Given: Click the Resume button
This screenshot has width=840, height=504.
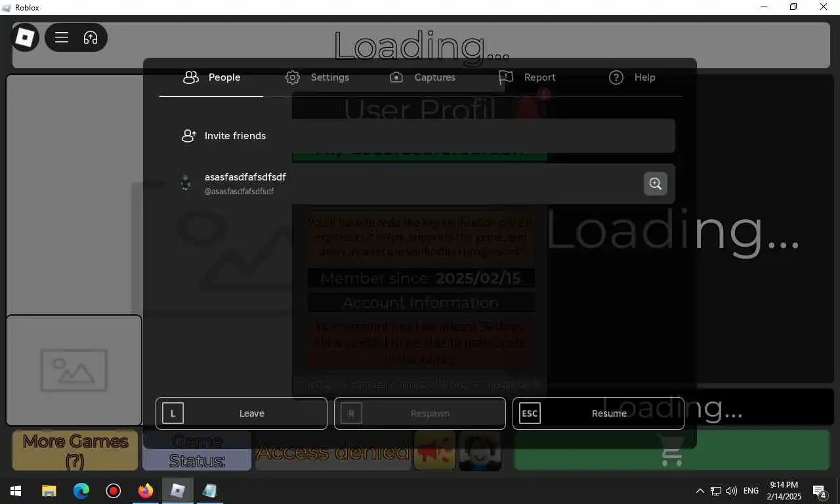Looking at the screenshot, I should point(598,413).
